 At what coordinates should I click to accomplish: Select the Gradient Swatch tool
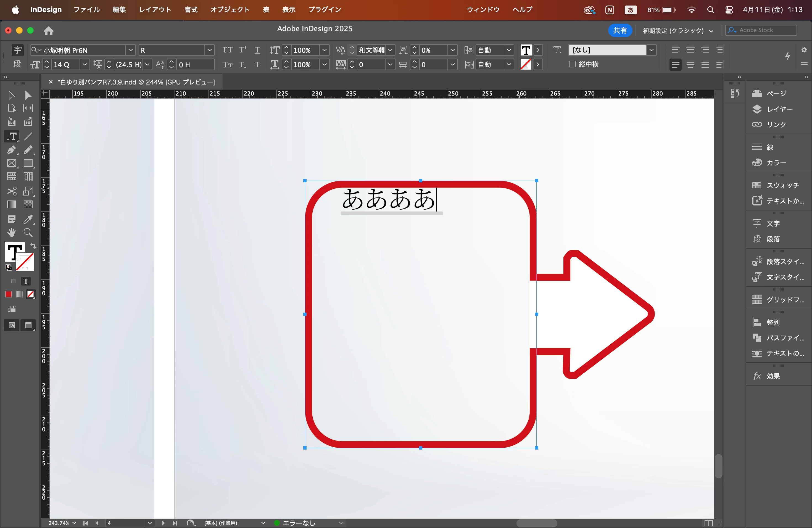click(11, 204)
